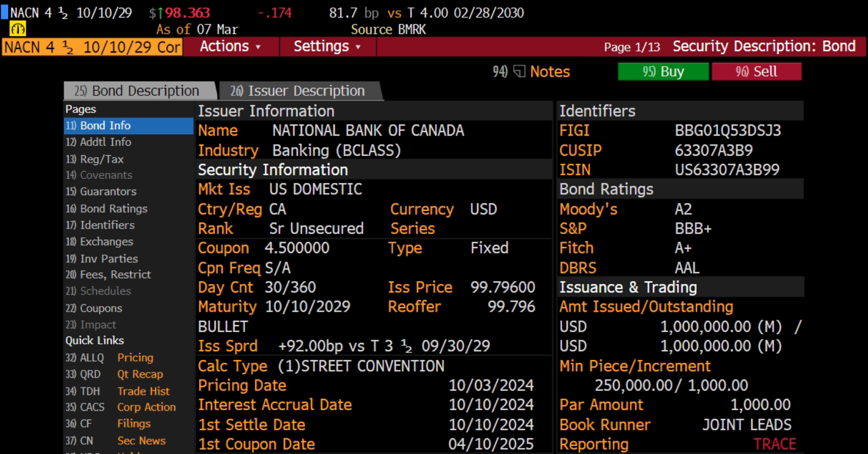Viewport: 868px width, 454px height.
Task: Click issuer name NATIONAL BANK OF CANADA
Action: (x=368, y=131)
